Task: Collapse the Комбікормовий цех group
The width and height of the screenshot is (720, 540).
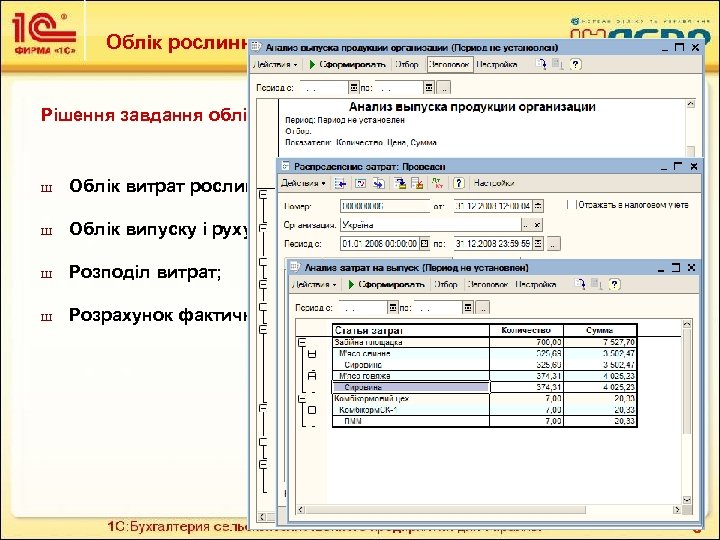Action: tap(302, 399)
